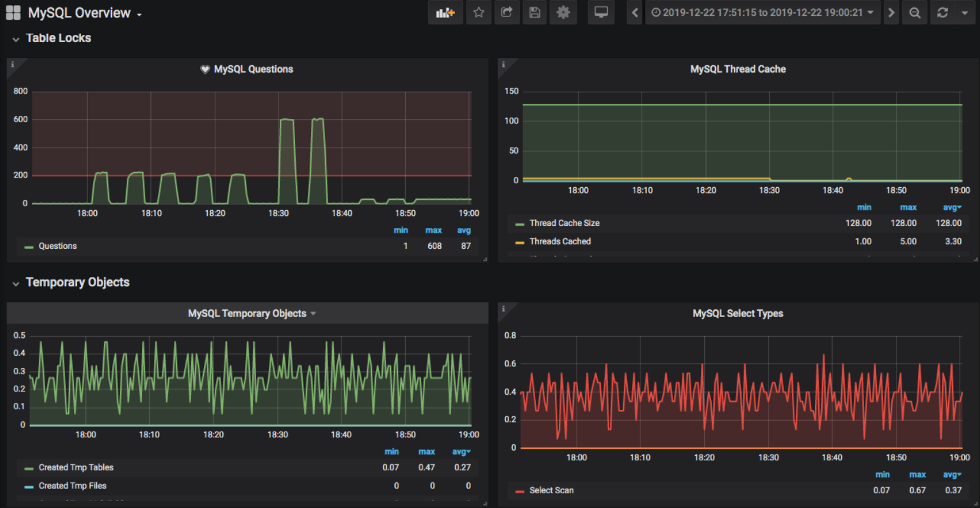Open the MySQL Temporary Objects panel menu
Image resolution: width=980 pixels, height=508 pixels.
coord(252,314)
